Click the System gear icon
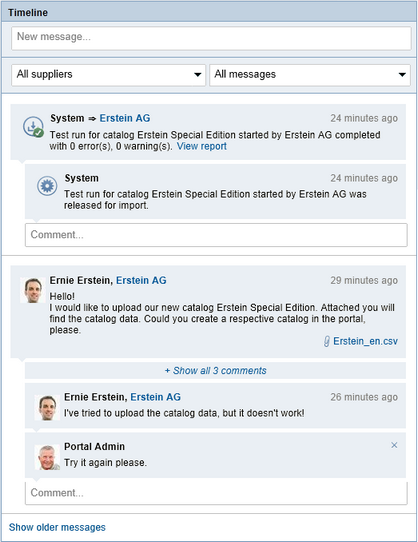 click(47, 186)
